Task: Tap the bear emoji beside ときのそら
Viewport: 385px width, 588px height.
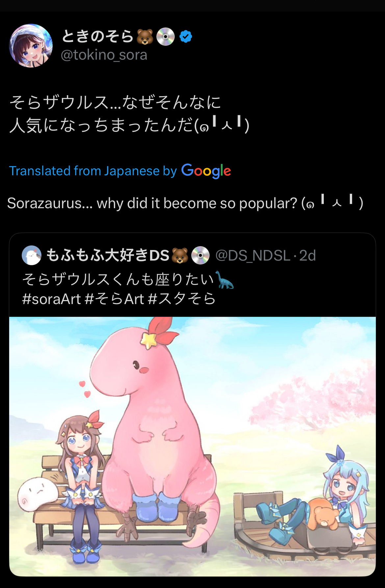Action: pos(145,36)
